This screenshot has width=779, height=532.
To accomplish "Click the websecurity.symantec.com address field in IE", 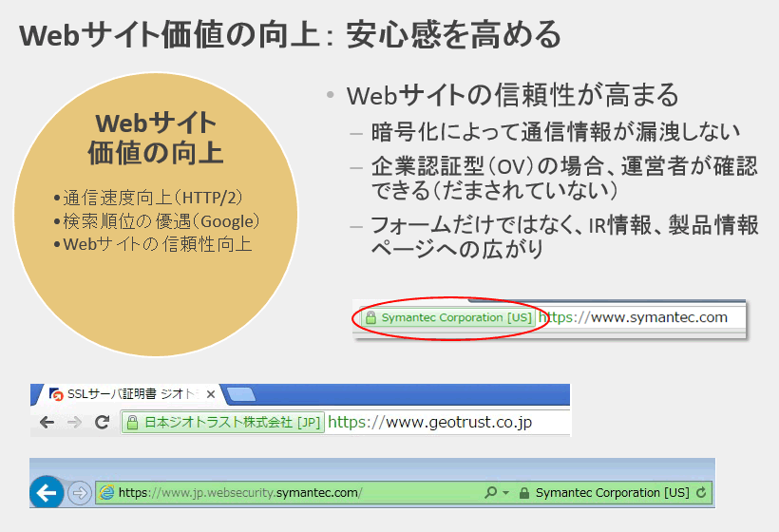I will click(240, 493).
